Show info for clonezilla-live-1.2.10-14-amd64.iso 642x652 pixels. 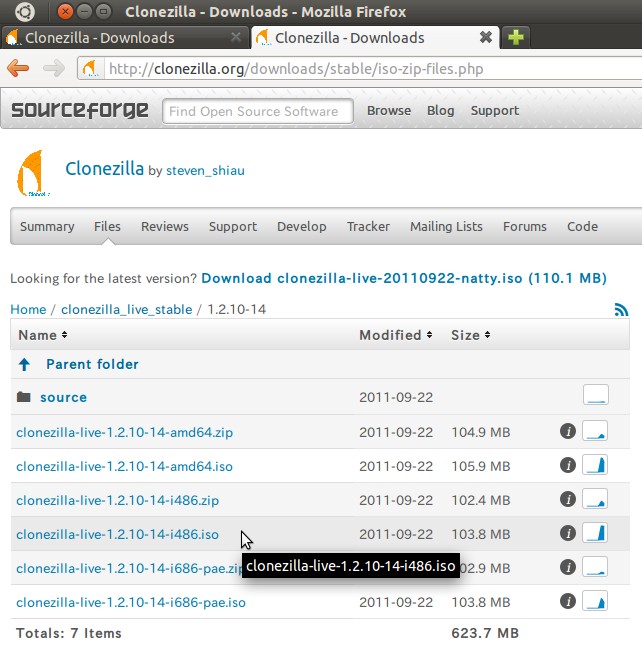click(x=568, y=465)
